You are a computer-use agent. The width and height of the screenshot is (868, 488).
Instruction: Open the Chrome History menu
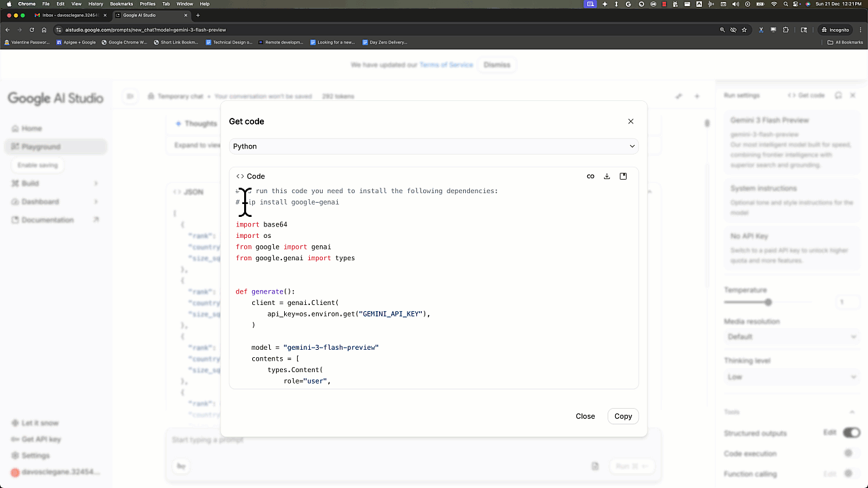(x=95, y=3)
